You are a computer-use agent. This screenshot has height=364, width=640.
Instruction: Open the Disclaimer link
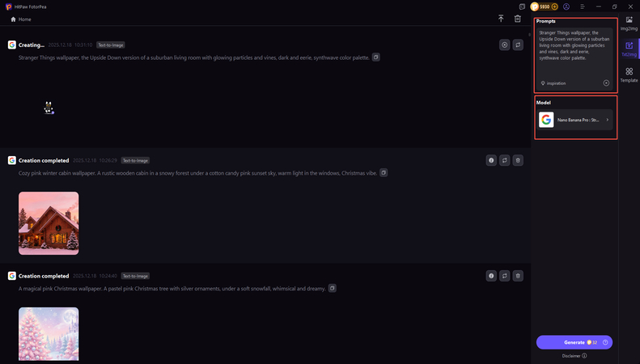pos(574,355)
